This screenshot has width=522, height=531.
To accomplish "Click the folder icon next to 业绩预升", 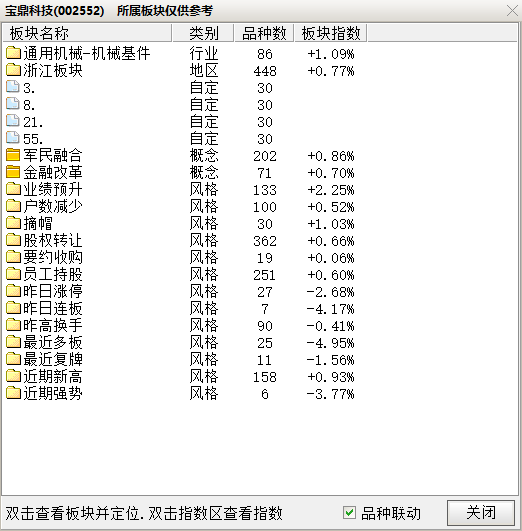I will (x=13, y=189).
